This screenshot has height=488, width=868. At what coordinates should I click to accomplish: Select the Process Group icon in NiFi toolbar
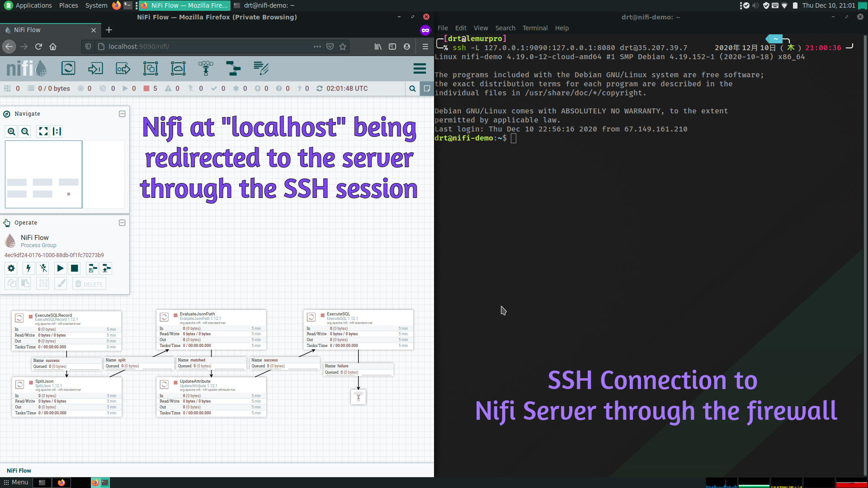coord(151,69)
